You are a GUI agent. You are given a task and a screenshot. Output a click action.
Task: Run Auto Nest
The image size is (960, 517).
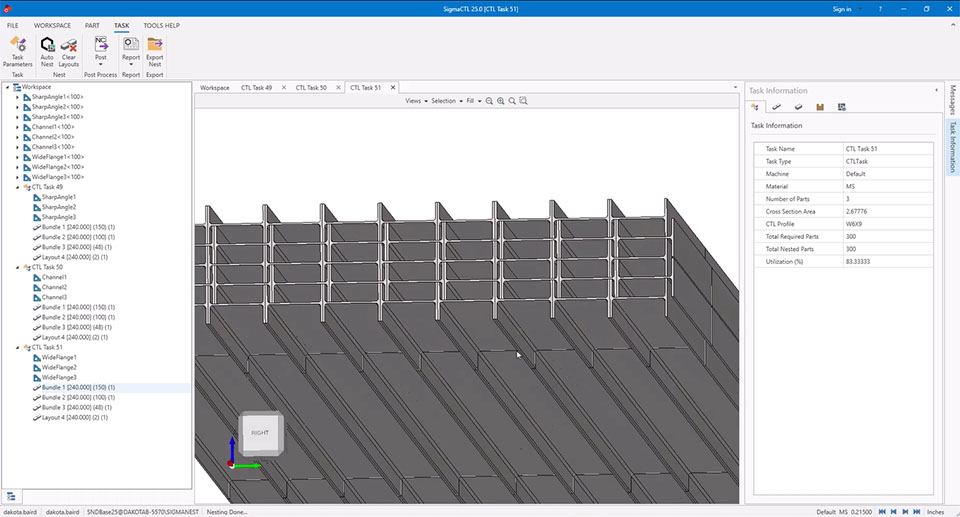pyautogui.click(x=47, y=51)
